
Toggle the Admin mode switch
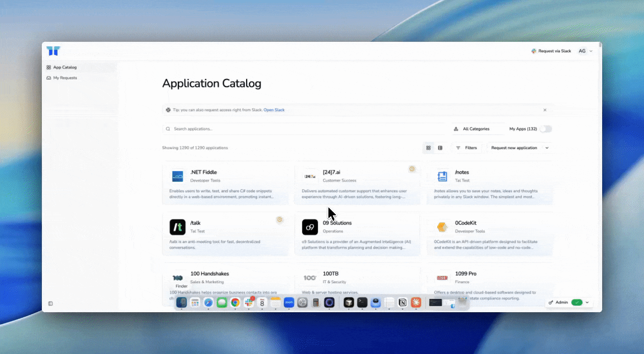[x=577, y=302]
